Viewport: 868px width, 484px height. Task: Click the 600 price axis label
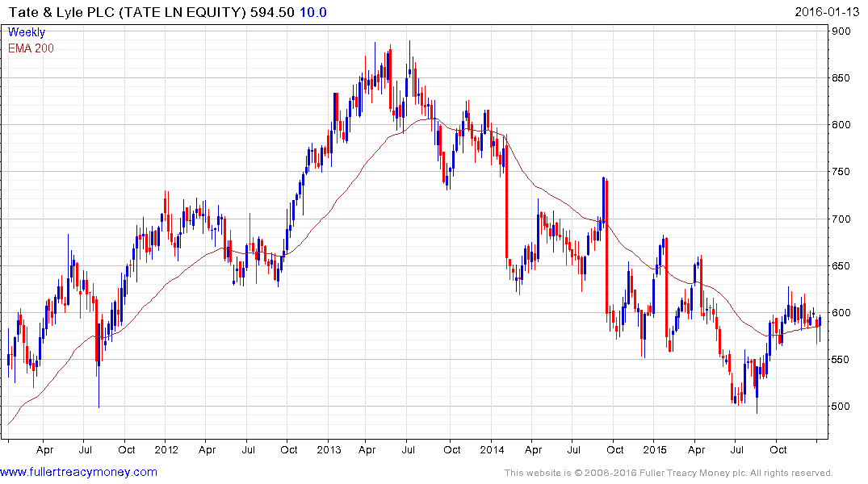[x=841, y=313]
